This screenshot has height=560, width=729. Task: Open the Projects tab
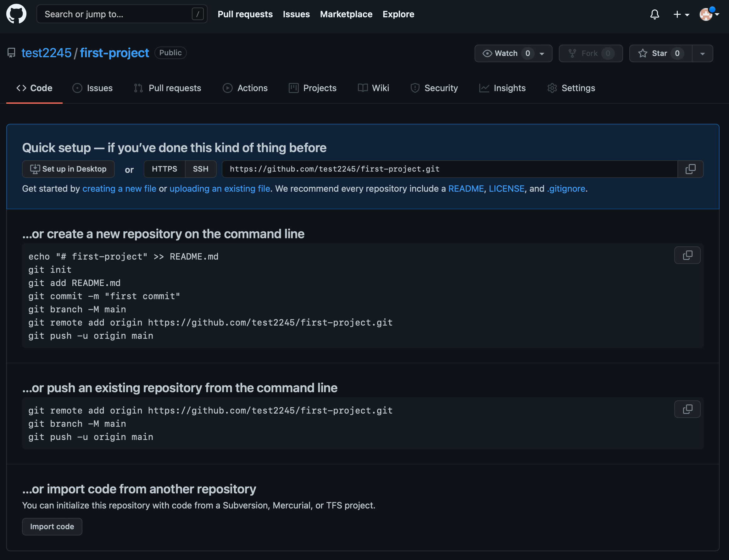click(x=313, y=88)
